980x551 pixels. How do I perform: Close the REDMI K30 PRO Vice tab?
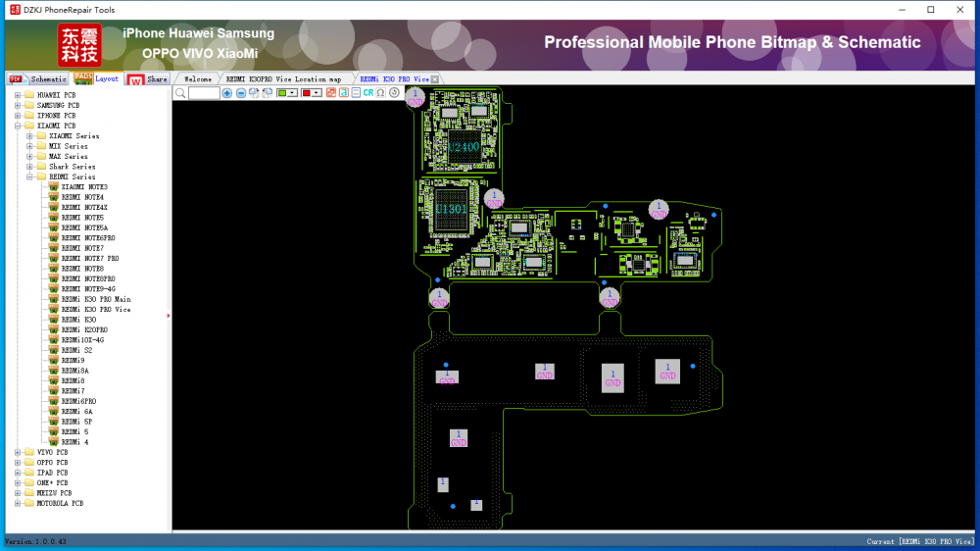coord(435,78)
